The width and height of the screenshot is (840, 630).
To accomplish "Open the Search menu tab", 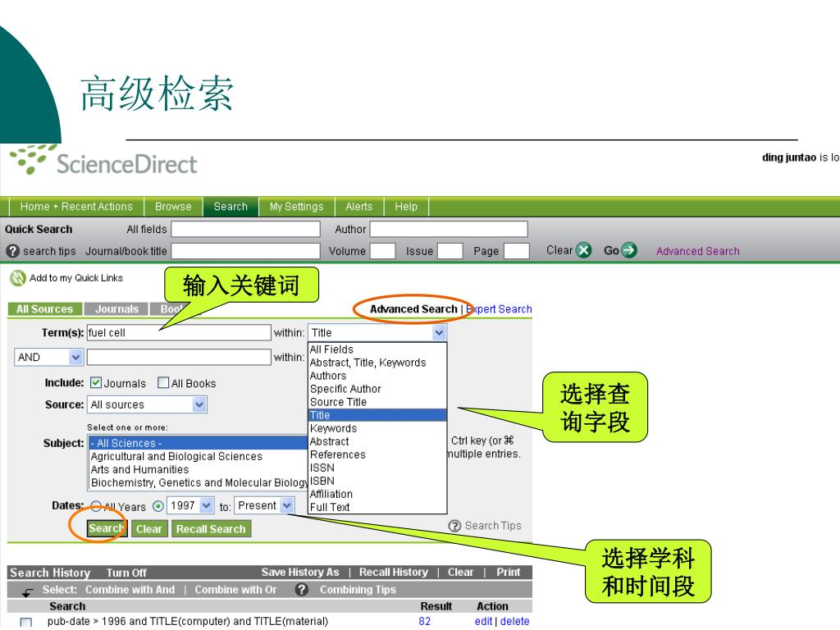I will pyautogui.click(x=231, y=206).
